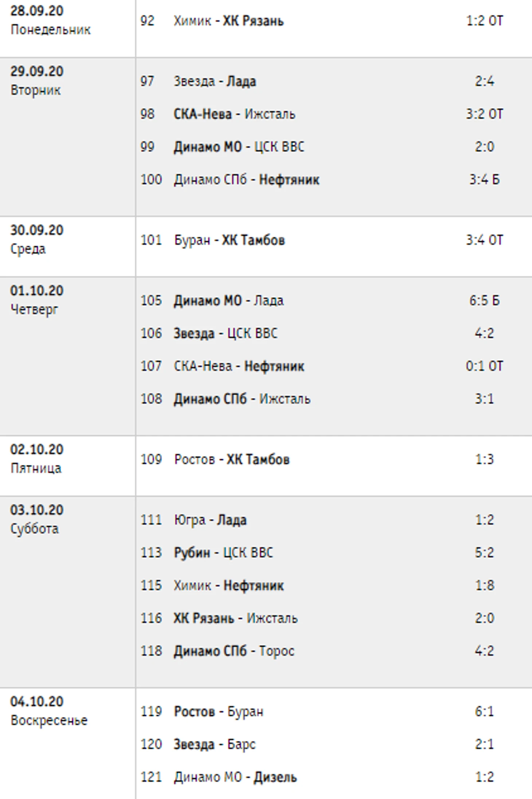This screenshot has width=532, height=799.
Task: Select the Ростов - ХК Тамбов match
Action: (x=232, y=459)
